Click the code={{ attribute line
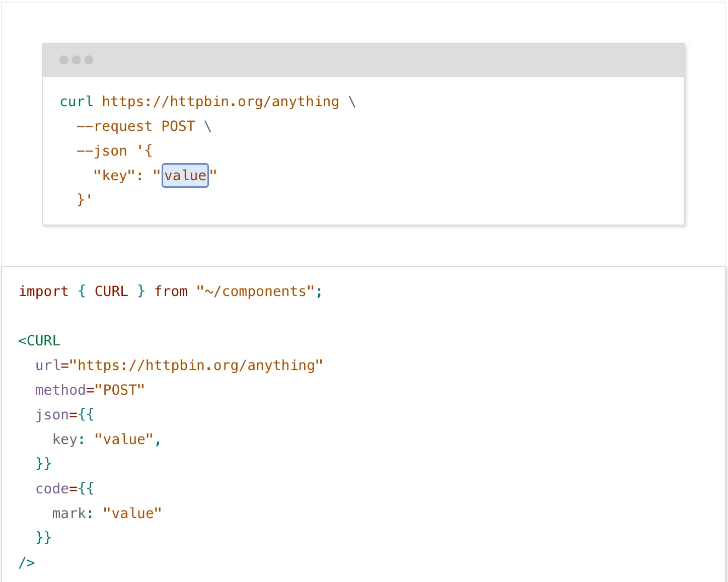 click(65, 488)
